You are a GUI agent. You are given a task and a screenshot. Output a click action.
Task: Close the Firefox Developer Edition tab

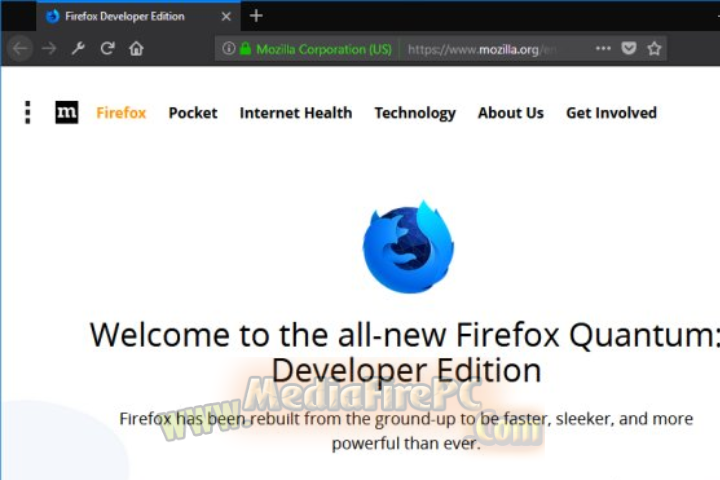point(226,17)
